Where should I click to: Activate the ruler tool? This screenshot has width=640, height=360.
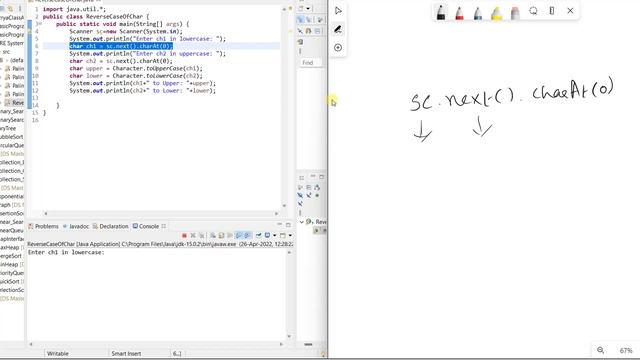(x=552, y=11)
